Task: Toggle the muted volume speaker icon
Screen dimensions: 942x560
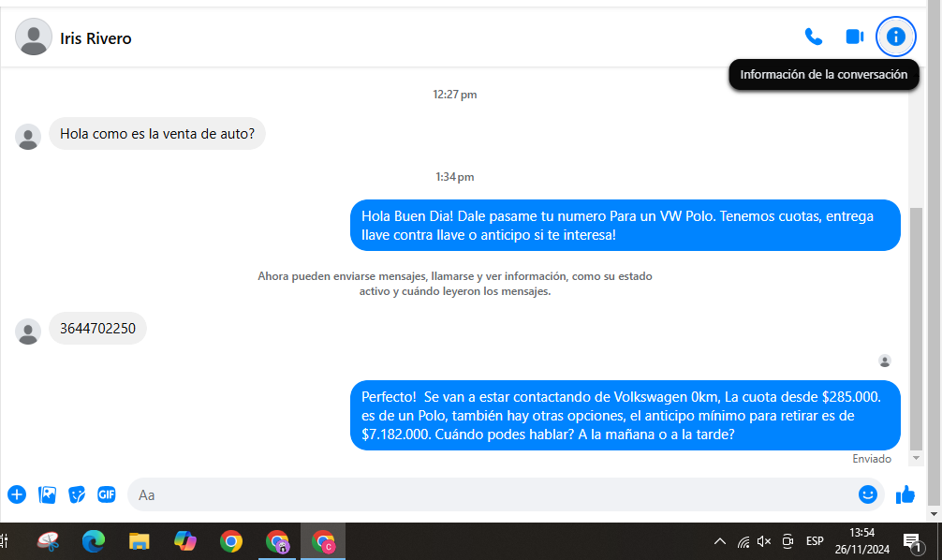Action: 765,541
